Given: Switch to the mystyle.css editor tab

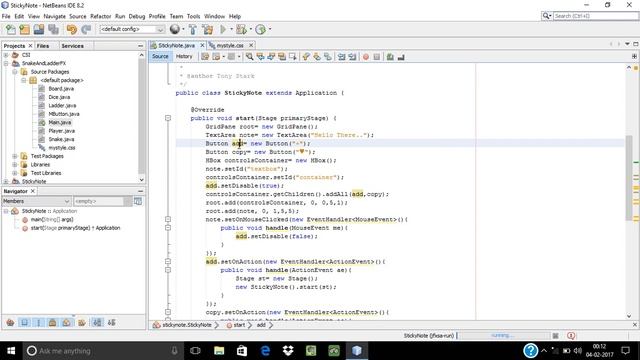Looking at the screenshot, I should tap(229, 45).
